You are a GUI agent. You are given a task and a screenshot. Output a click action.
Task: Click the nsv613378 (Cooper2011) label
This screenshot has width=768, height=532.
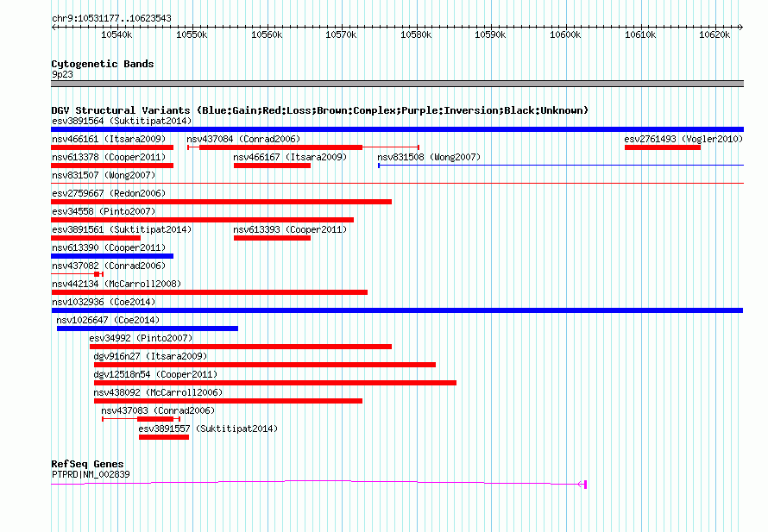[109, 157]
